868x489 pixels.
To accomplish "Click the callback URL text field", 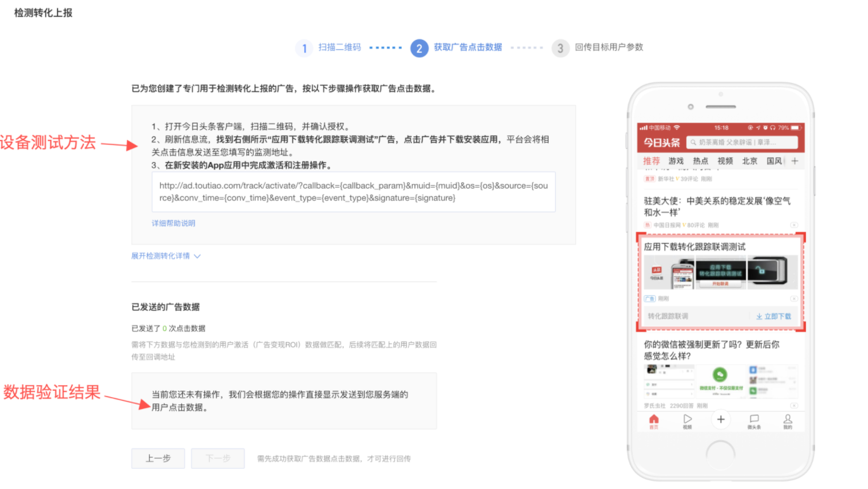I will (353, 192).
